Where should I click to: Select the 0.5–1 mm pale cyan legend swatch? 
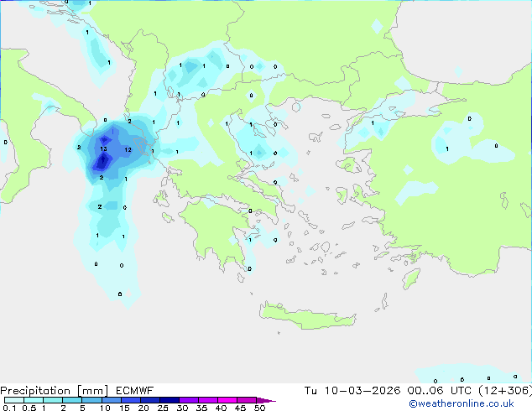click(x=34, y=400)
